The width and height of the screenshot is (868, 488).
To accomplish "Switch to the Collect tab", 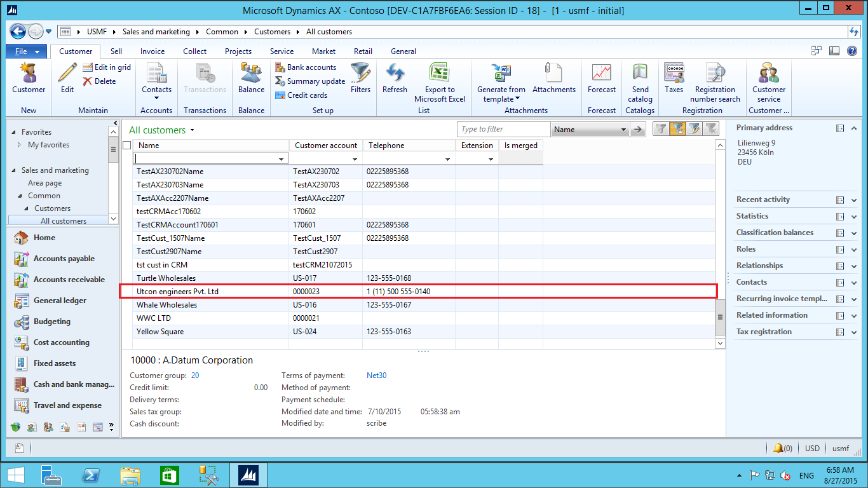I will coord(194,51).
